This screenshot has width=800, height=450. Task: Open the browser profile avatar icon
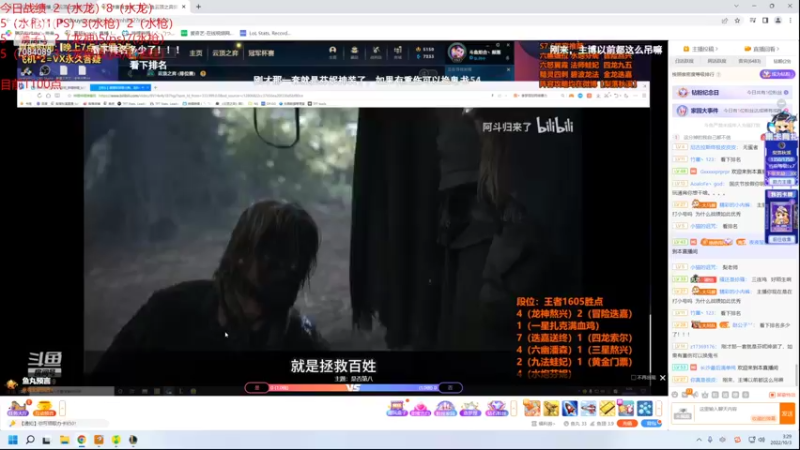point(778,20)
